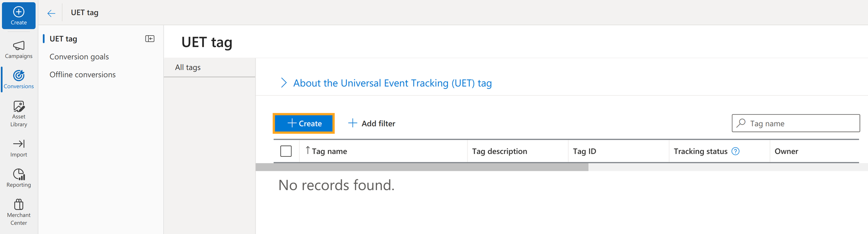Open Conversion goals in the navigation menu
Viewport: 868px width, 234px height.
(79, 57)
